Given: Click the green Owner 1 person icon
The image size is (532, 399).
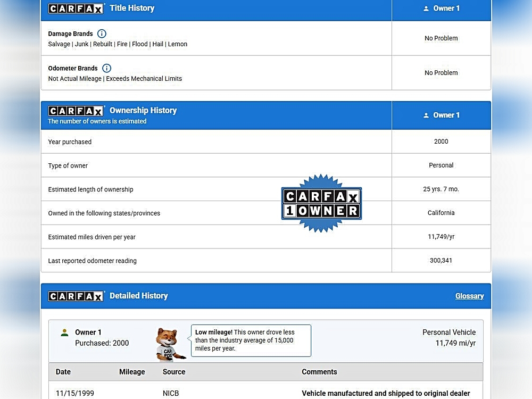Looking at the screenshot, I should [64, 332].
